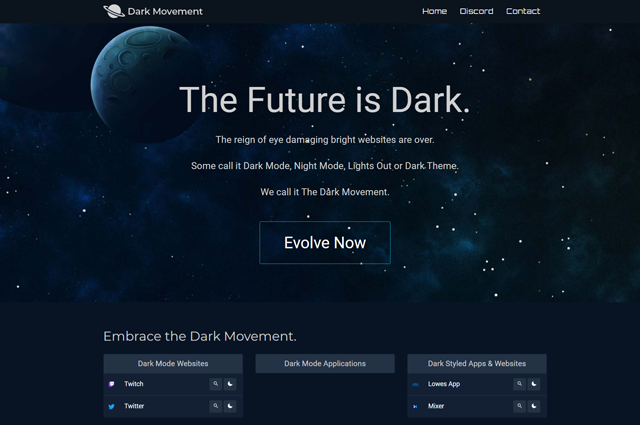Collapse Dark Styled Apps & Websites panel

coord(477,363)
